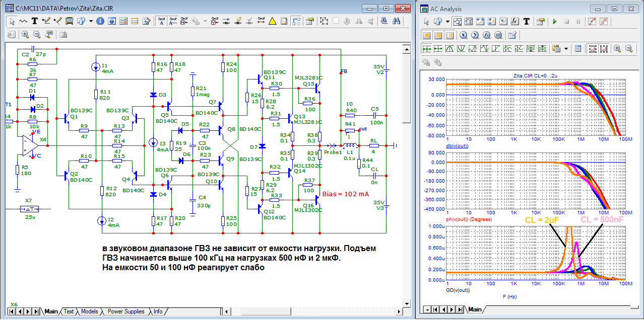Viewport: 644px width, 320px height.
Task: Zoom in on the schematic window
Action: tap(25, 35)
